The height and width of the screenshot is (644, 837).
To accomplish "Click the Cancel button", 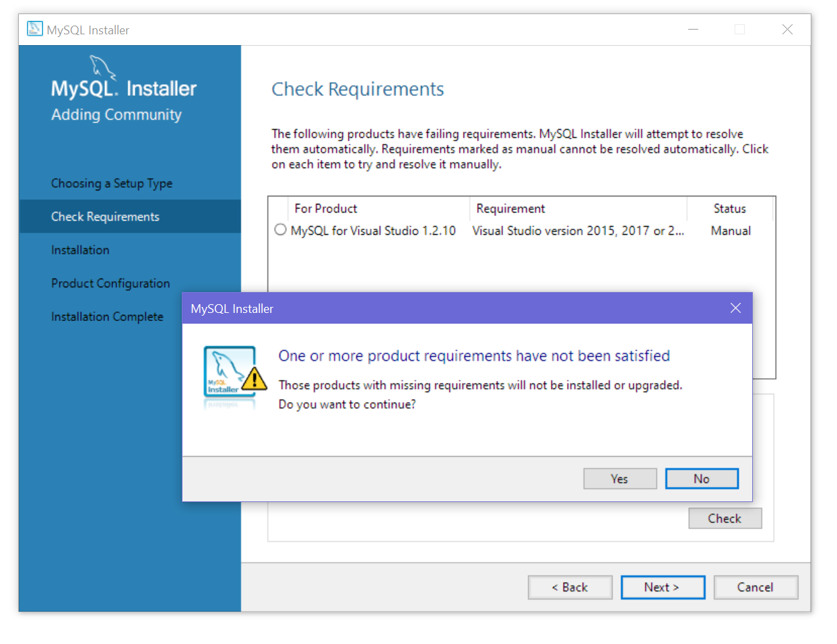I will (756, 587).
